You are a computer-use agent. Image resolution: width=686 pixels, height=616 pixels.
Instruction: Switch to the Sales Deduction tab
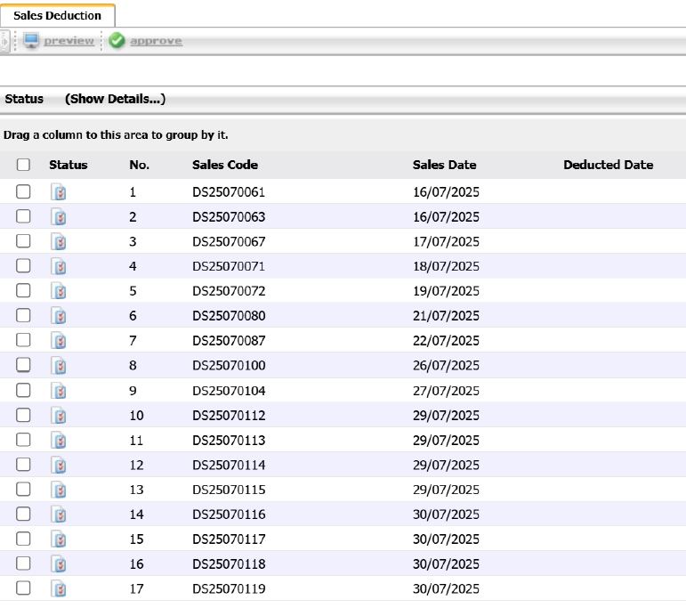57,15
